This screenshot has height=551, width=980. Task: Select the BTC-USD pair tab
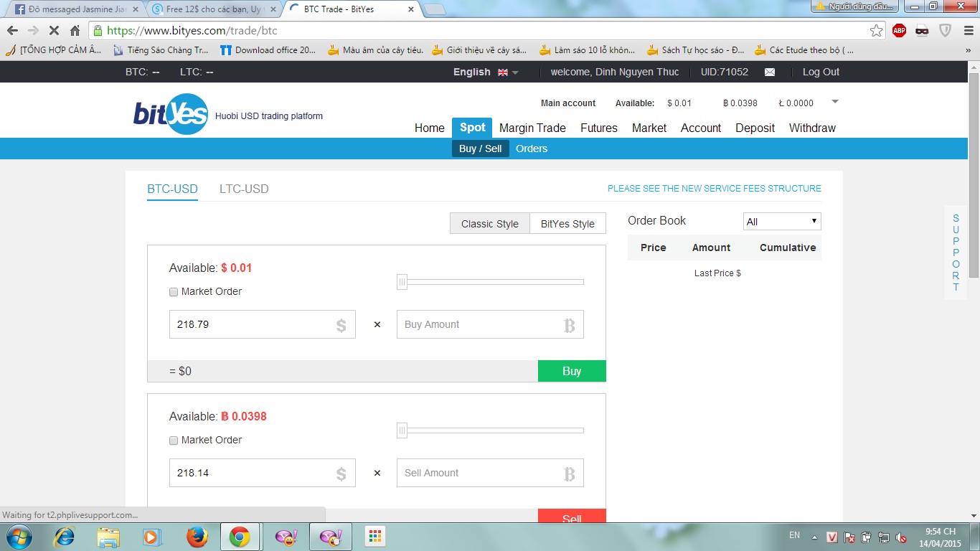click(x=172, y=189)
